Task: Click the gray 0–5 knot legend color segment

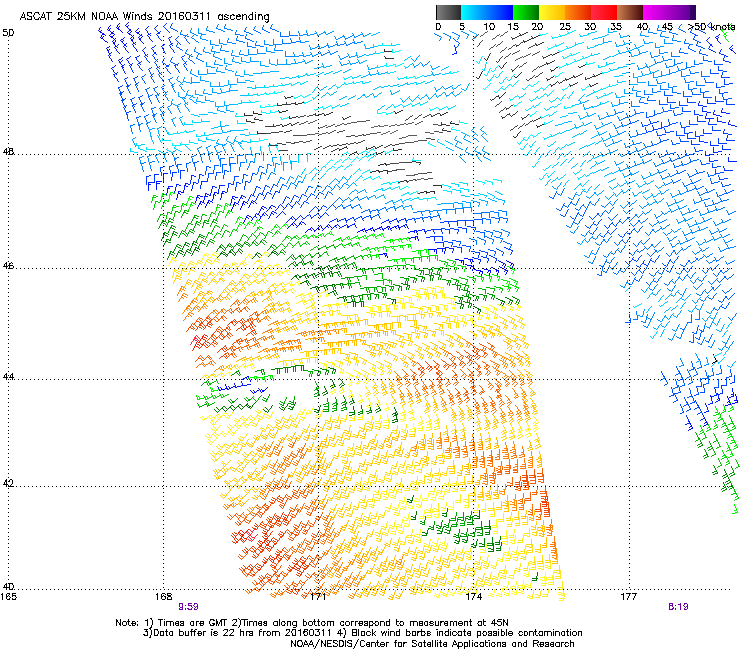Action: tap(448, 12)
